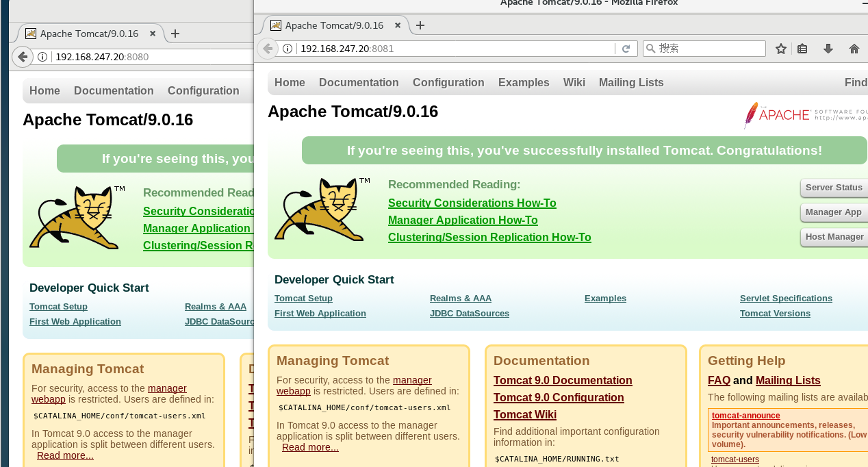This screenshot has width=868, height=467.
Task: Go to Firefox home page icon
Action: (x=854, y=49)
